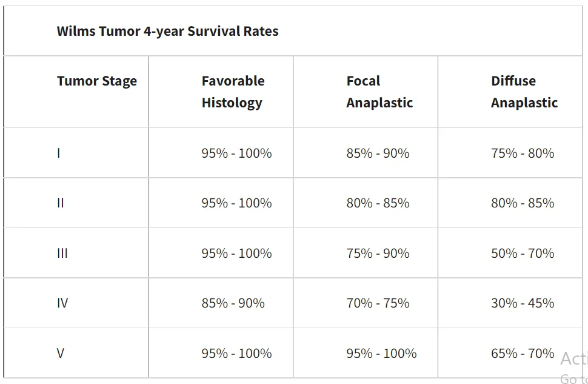588x384 pixels.
Task: Click the Stage IV row label
Action: (62, 303)
